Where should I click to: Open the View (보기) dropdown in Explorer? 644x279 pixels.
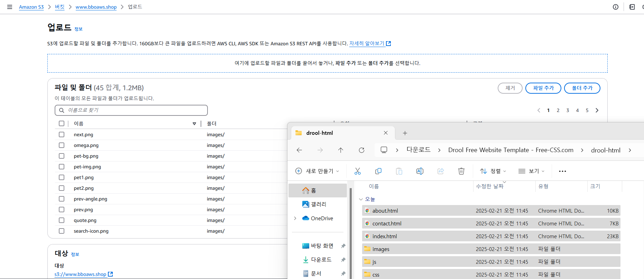coord(532,171)
